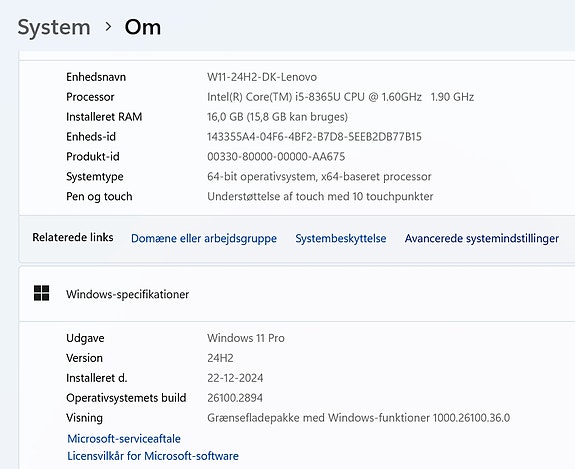Screen dimensions: 575x469
Task: Open Avancerede systemindstillinger link
Action: (x=482, y=238)
